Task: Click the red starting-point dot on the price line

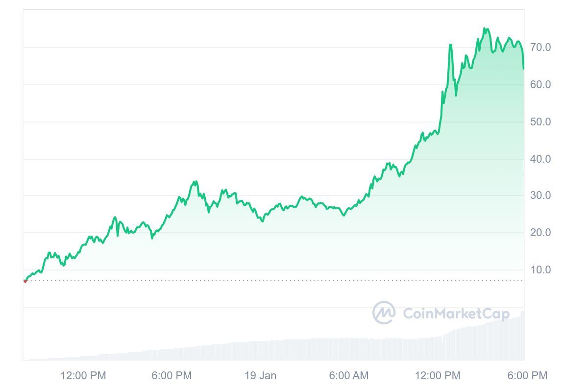Action: point(25,281)
